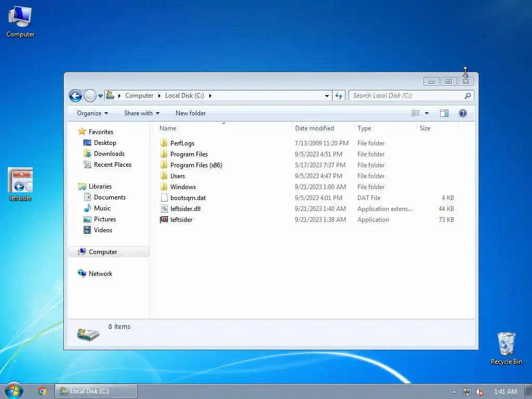Select the Program Files (x86) folder icon
The width and height of the screenshot is (532, 399).
click(x=164, y=165)
